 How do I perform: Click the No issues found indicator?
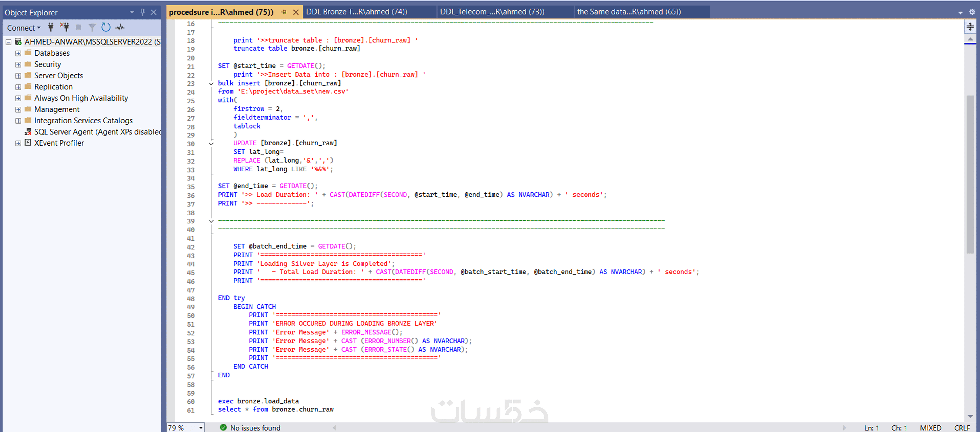pyautogui.click(x=250, y=428)
